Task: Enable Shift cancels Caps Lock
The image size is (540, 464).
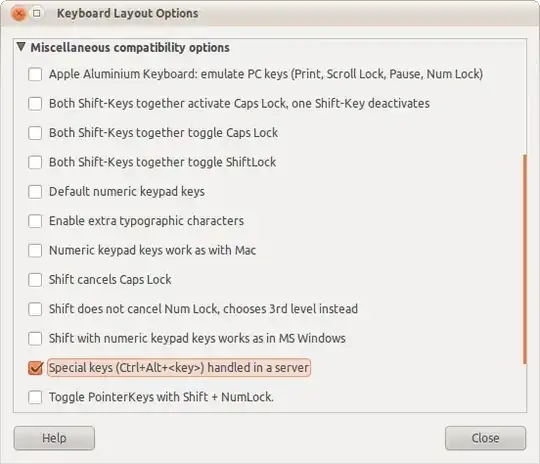Action: pyautogui.click(x=35, y=280)
